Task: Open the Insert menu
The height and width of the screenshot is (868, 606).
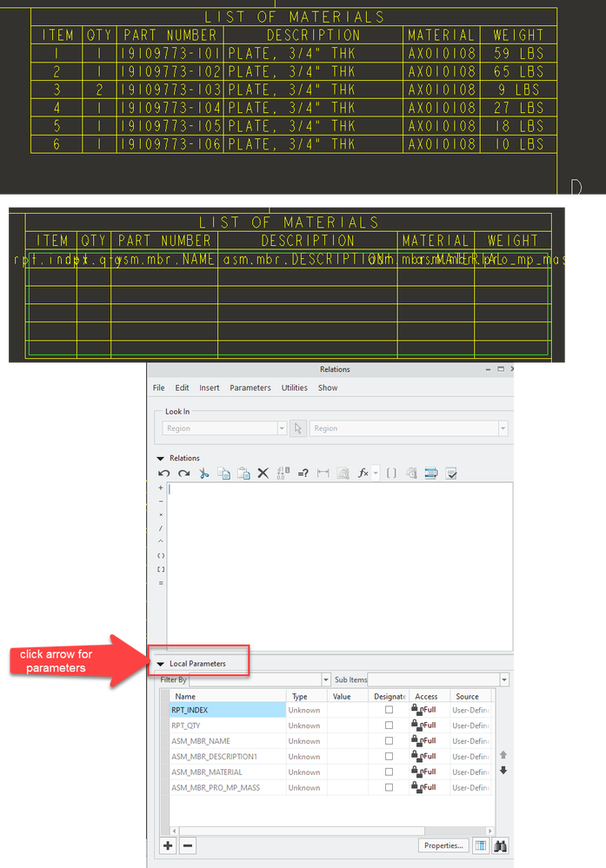Action: [210, 388]
